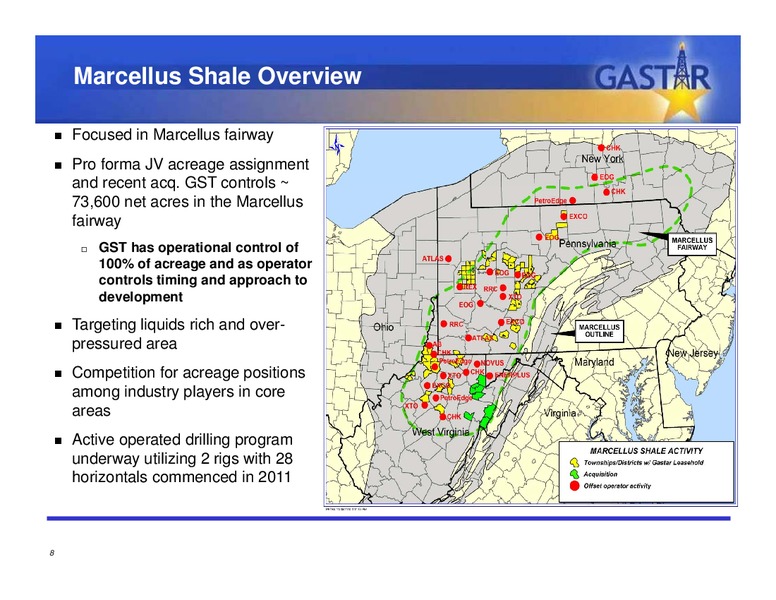Click the north arrow compass on map
The image size is (776, 600).
click(337, 146)
